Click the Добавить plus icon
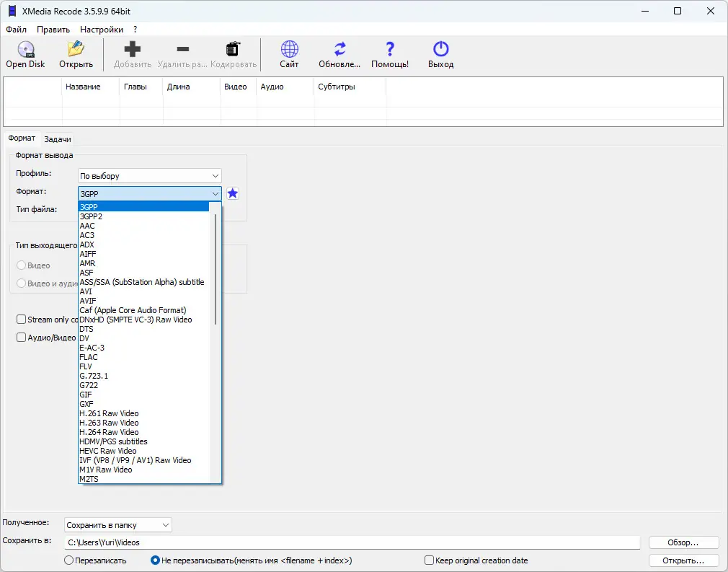This screenshot has height=572, width=728. coord(133,49)
